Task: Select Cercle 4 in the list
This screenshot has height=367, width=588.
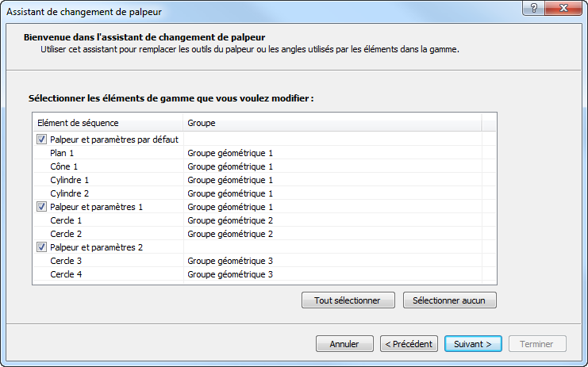Action: tap(66, 274)
